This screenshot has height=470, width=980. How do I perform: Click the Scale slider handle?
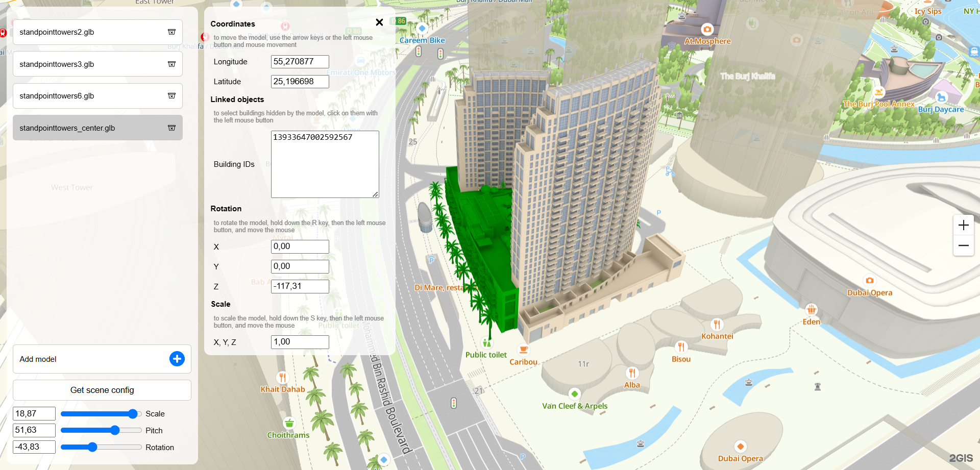click(133, 414)
